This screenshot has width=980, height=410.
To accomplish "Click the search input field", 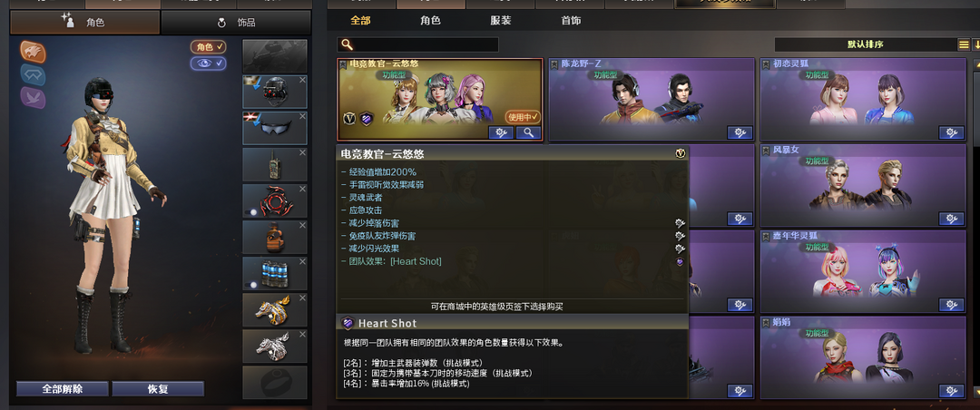I will [x=418, y=45].
